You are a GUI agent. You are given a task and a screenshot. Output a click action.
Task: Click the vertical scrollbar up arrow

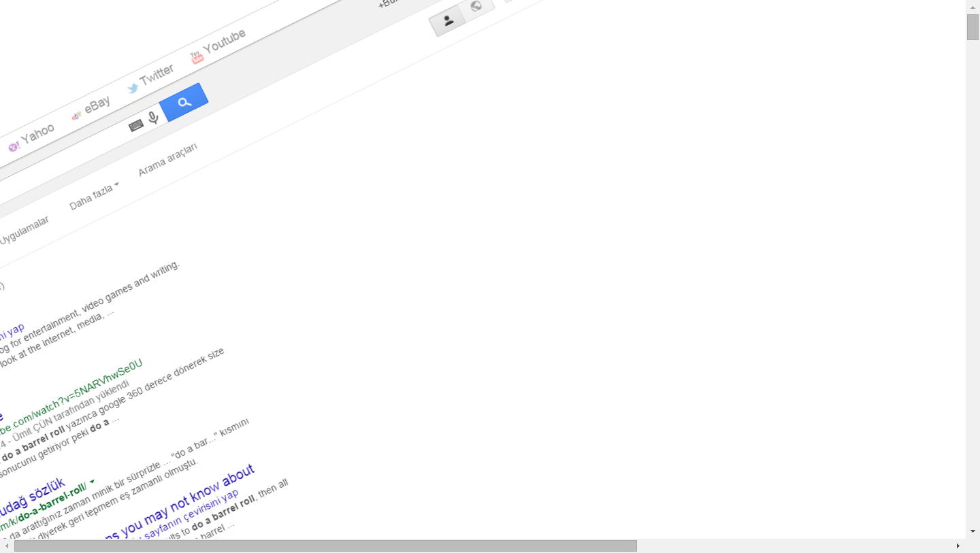coord(973,6)
